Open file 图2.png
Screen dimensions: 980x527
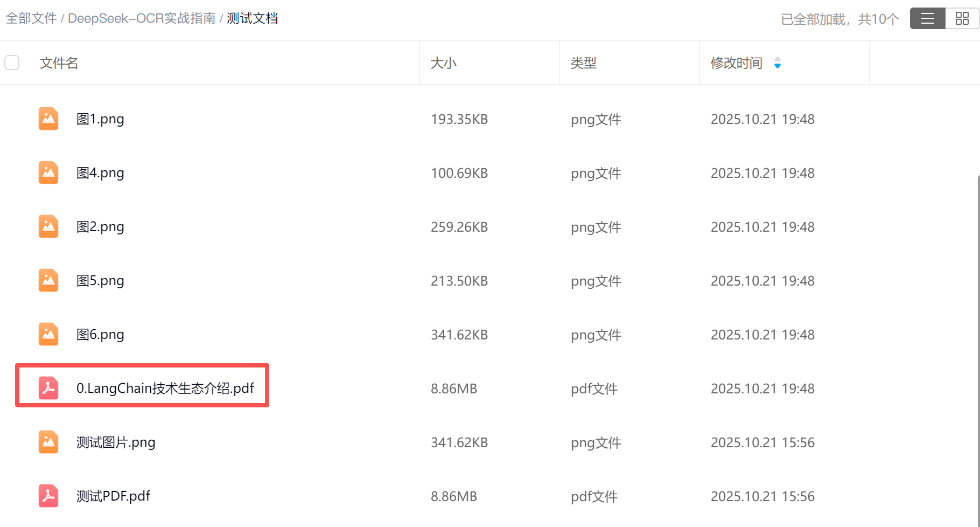click(100, 227)
